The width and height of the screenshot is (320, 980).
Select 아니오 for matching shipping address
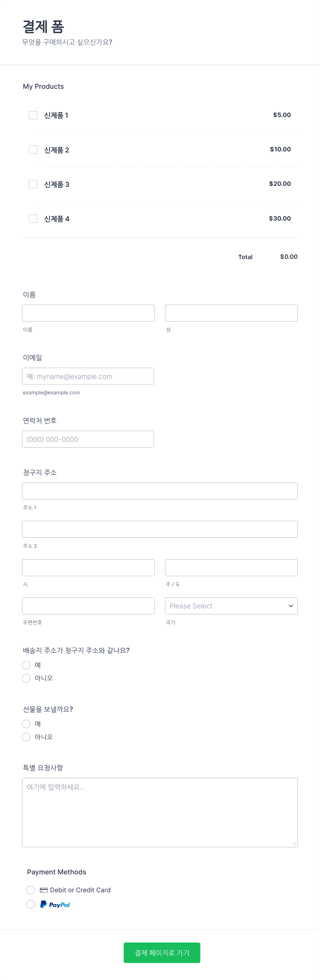point(26,678)
